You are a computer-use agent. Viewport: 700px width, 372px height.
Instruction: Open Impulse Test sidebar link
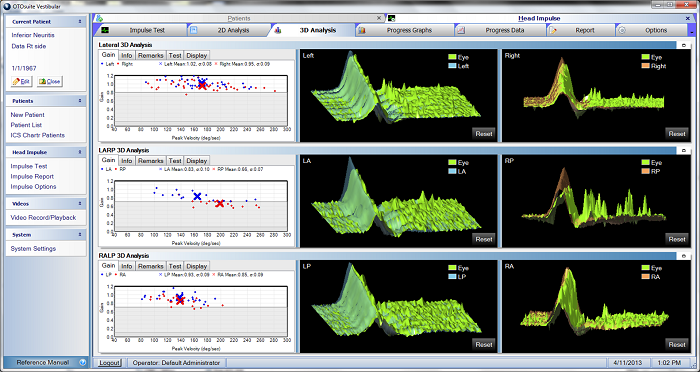click(x=29, y=166)
